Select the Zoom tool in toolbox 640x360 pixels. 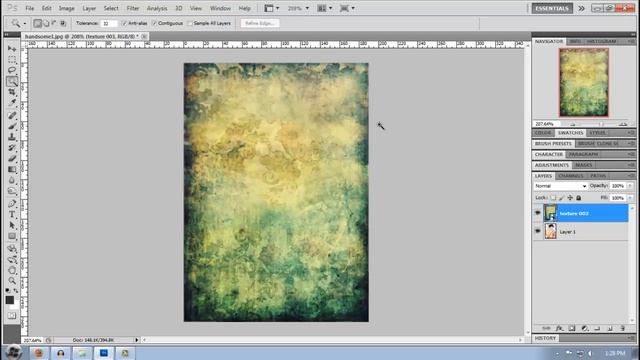point(12,281)
